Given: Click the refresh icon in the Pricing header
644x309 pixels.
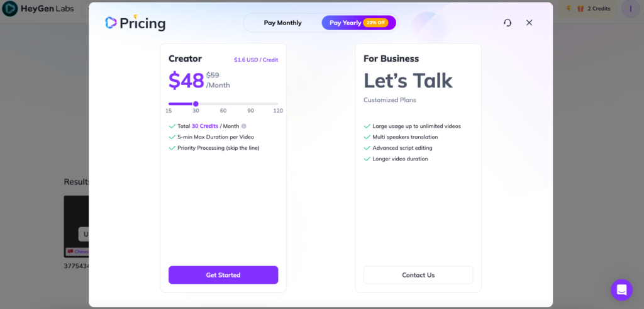Looking at the screenshot, I should pos(508,23).
